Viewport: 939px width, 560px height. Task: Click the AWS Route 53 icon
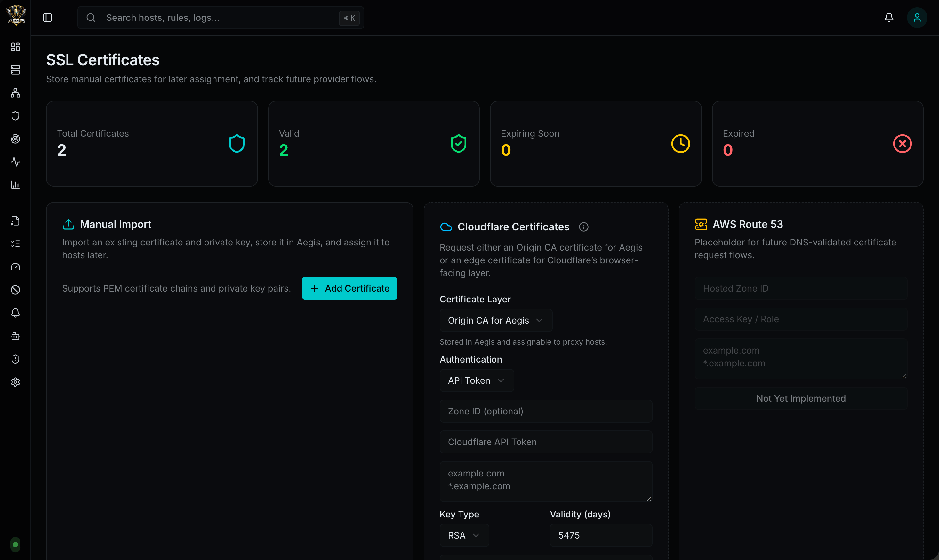(701, 224)
